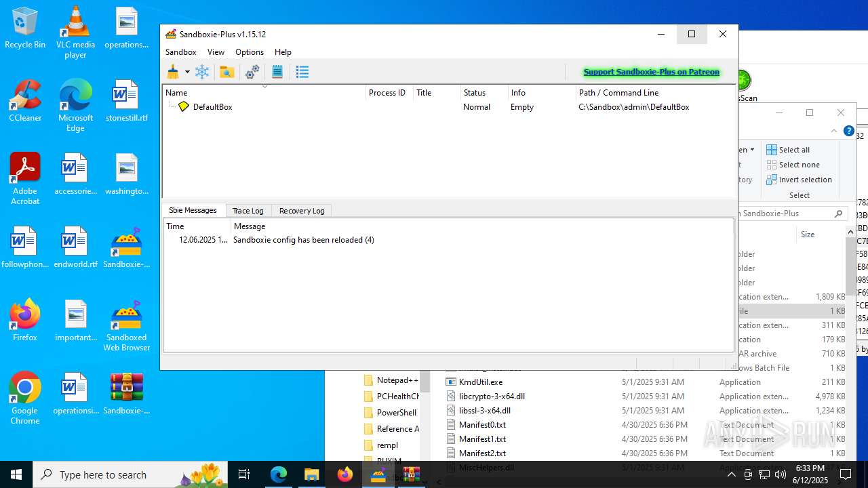Select Manifest0.txt in Explorer
This screenshot has width=868, height=488.
482,425
